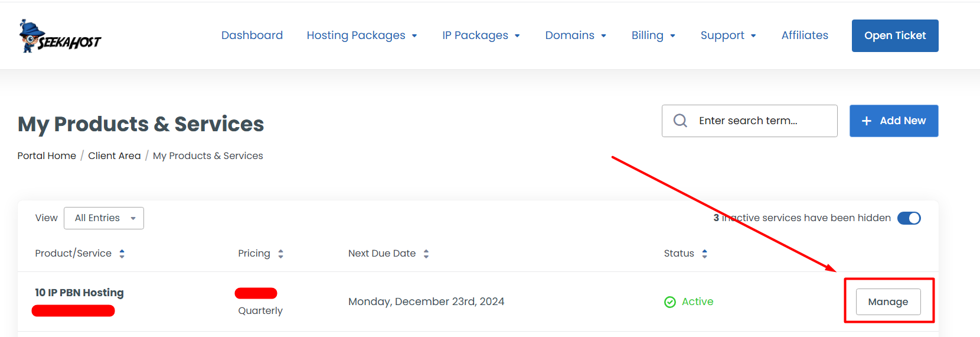Open the Dashboard menu item
Image resolution: width=980 pixels, height=337 pixels.
[252, 35]
